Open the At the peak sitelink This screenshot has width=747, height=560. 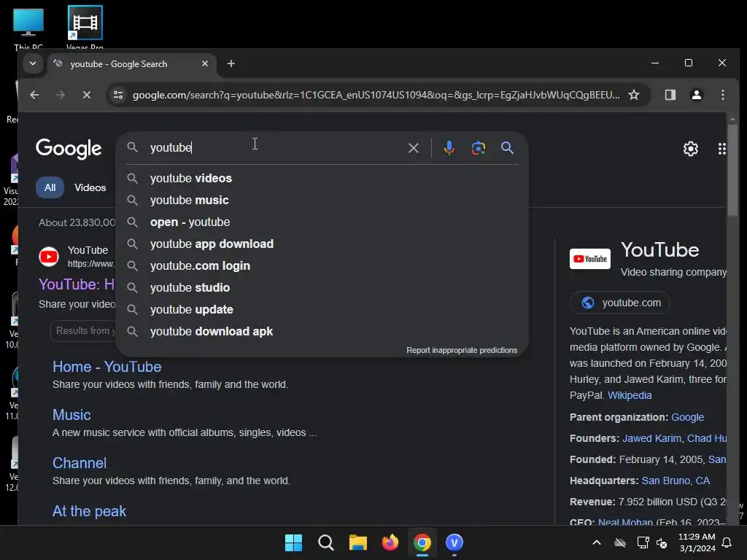[x=89, y=511]
